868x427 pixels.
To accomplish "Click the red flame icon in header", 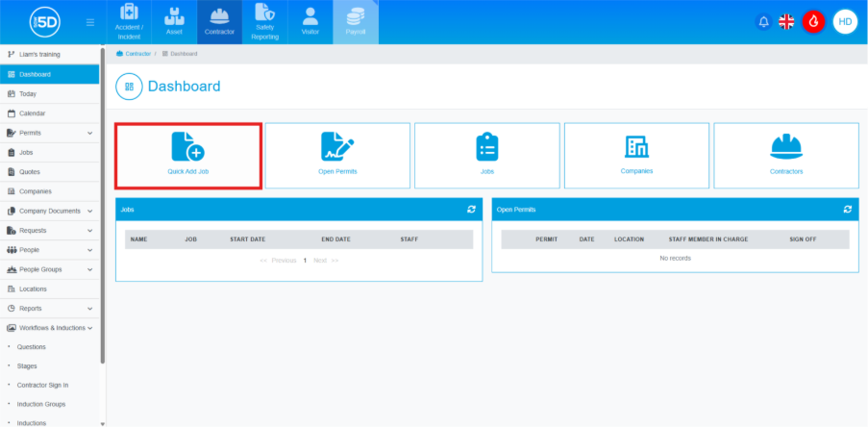I will 813,21.
